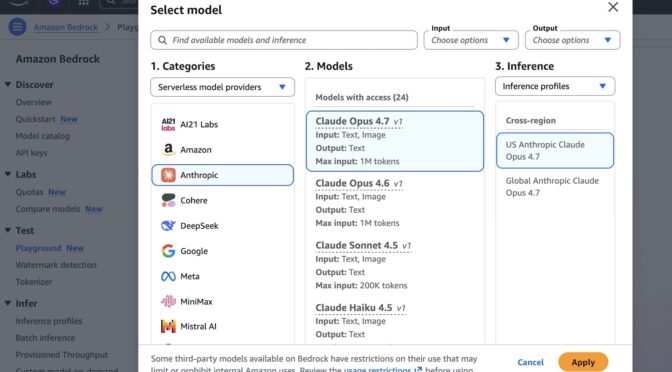The width and height of the screenshot is (672, 372).
Task: Choose the Claude Haiku 4.5 model
Action: pos(395,321)
